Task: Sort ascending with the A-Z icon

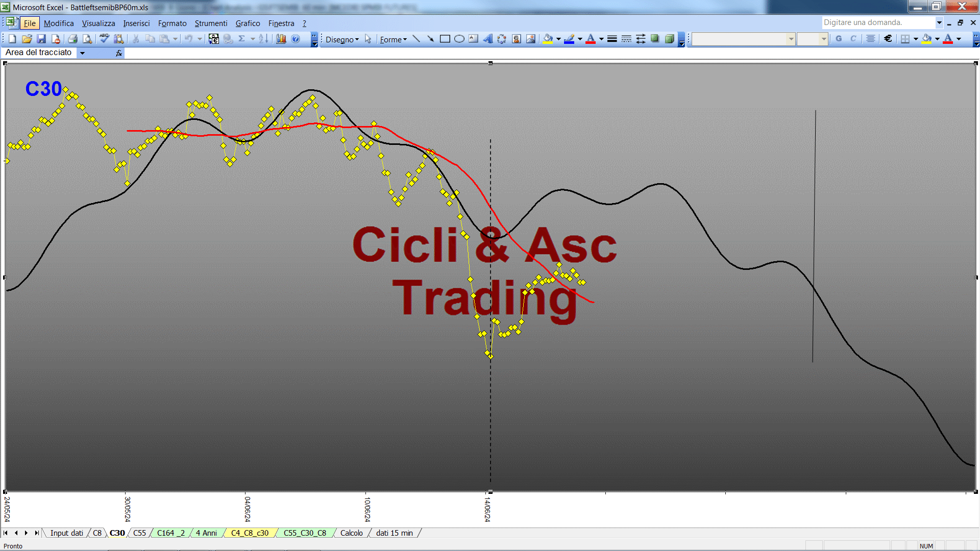Action: point(263,39)
